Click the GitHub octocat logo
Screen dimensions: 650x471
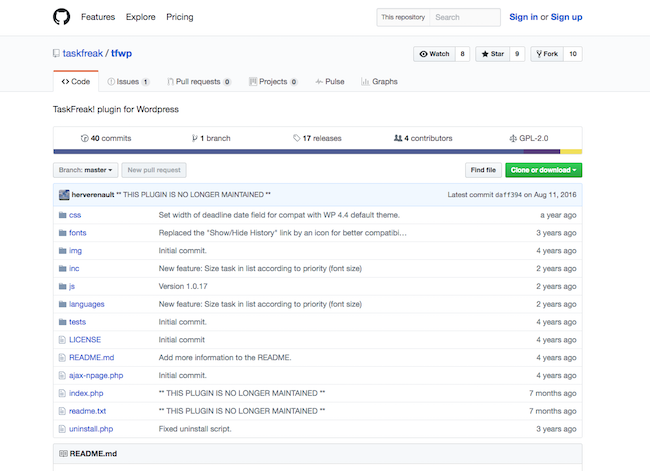[x=61, y=17]
